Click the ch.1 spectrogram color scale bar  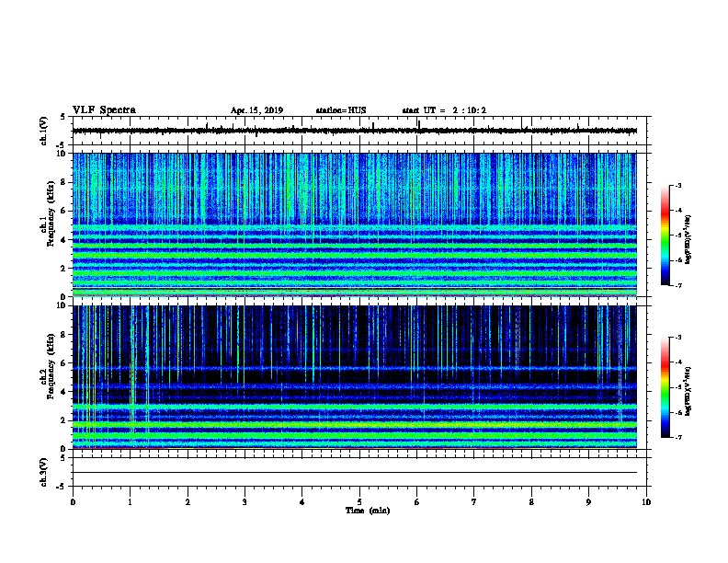point(665,236)
